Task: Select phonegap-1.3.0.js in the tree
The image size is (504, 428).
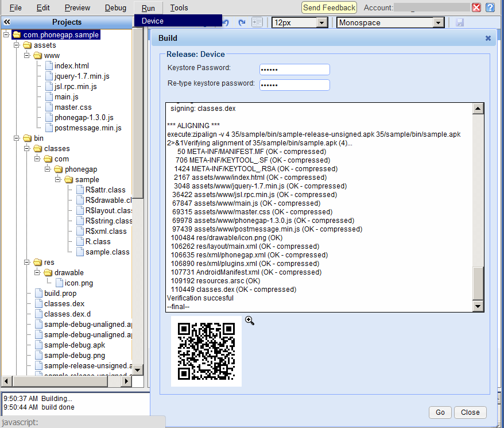Action: coord(84,117)
